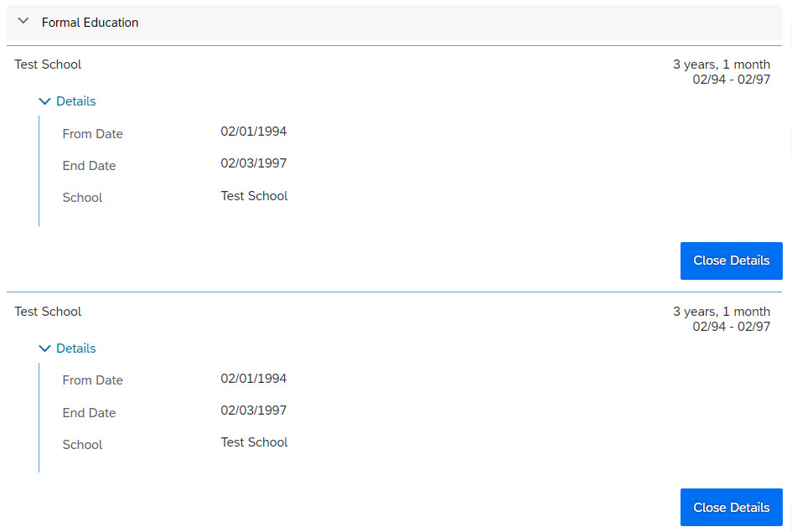Image resolution: width=792 pixels, height=532 pixels.
Task: Click second entry's 3 years, 1 month duration
Action: [x=722, y=312]
